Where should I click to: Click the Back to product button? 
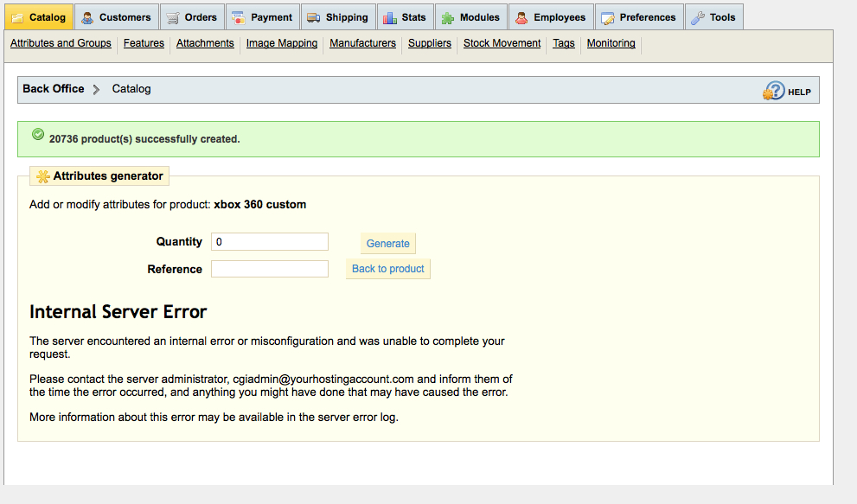coord(388,268)
